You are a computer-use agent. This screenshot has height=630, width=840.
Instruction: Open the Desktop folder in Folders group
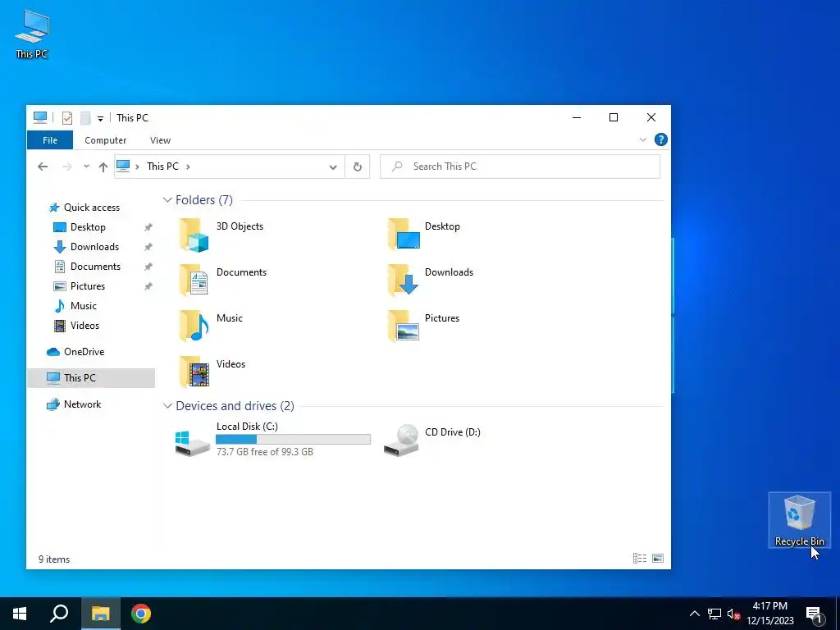(x=404, y=235)
